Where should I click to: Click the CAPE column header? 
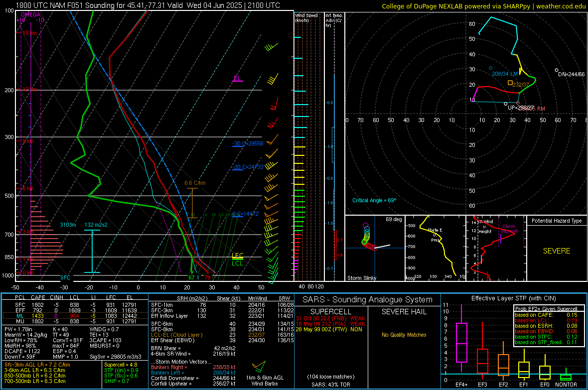38,297
